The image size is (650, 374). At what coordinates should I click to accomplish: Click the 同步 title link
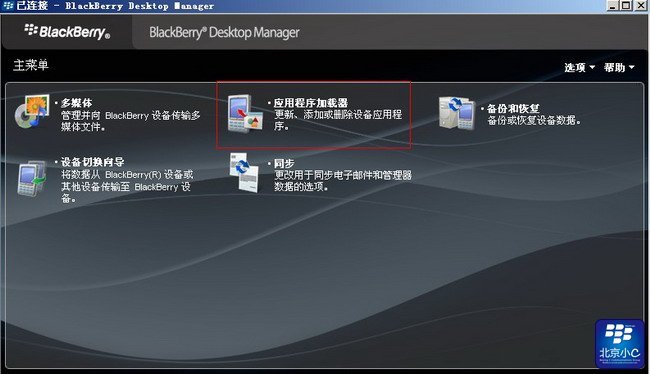284,163
